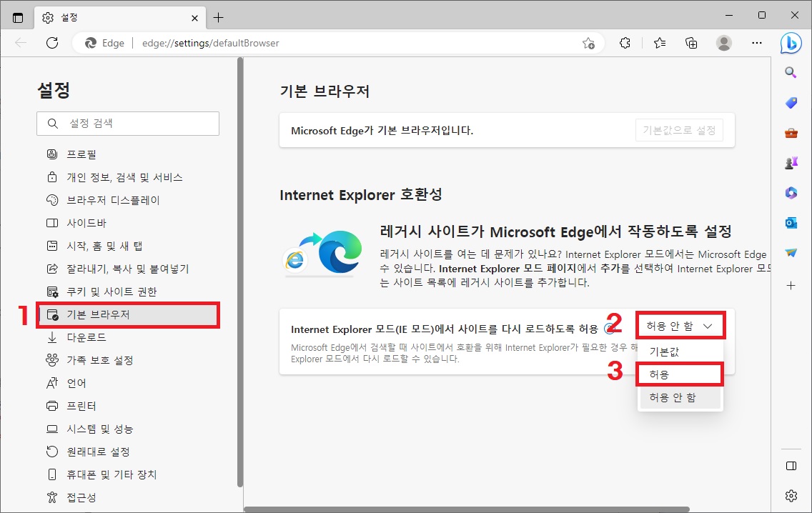Click the Edge logo site info icon
Screen dimensions: 812x513
tap(91, 43)
